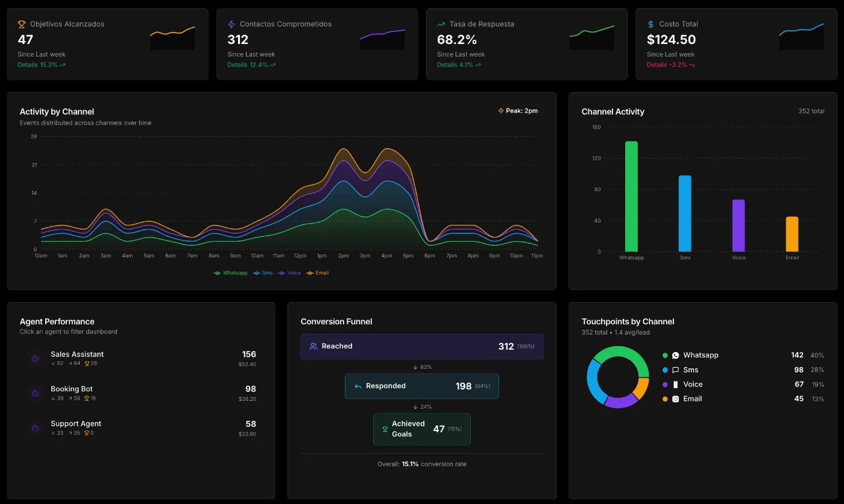
Task: Click the upward trend arrow after Details 15.3%
Action: [63, 65]
